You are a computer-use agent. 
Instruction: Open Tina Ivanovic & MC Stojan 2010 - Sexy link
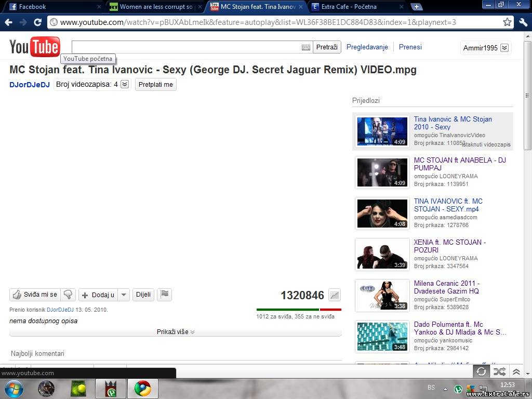pyautogui.click(x=453, y=123)
